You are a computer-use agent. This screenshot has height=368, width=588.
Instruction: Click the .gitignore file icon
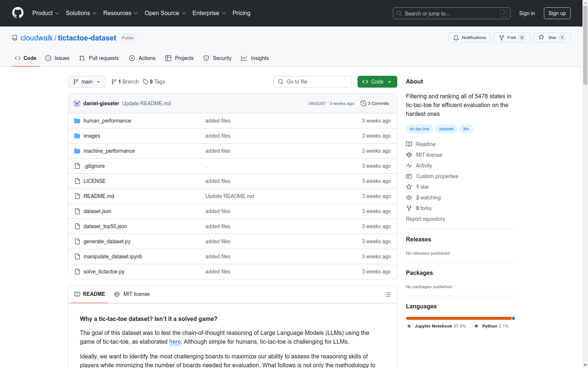tap(77, 166)
